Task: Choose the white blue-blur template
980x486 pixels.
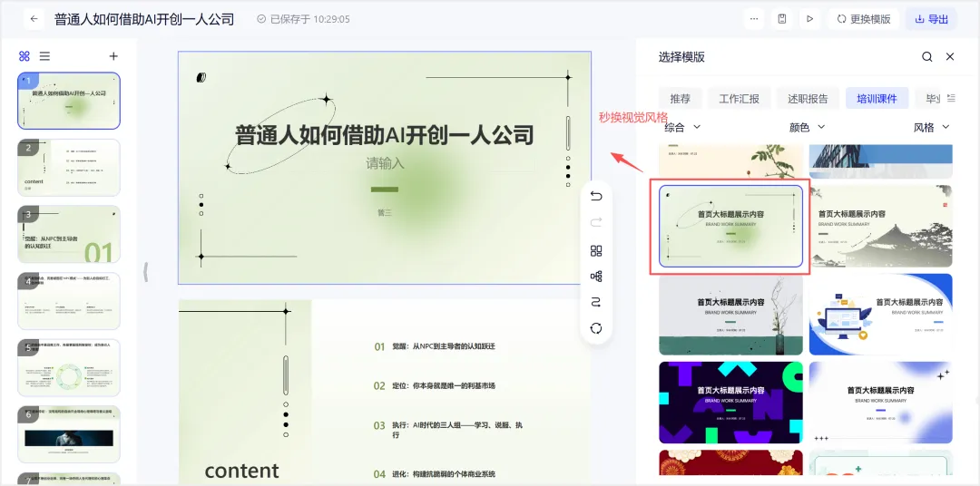Action: [880, 403]
